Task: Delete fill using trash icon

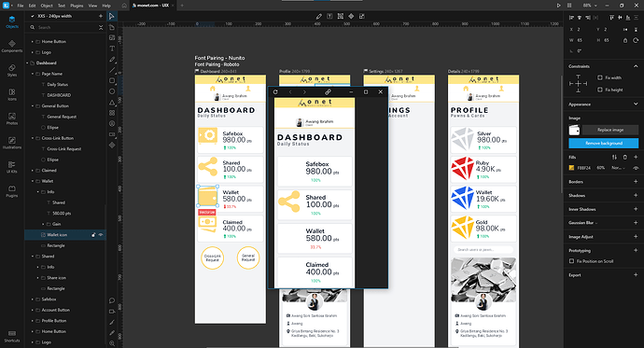Action: pos(625,157)
